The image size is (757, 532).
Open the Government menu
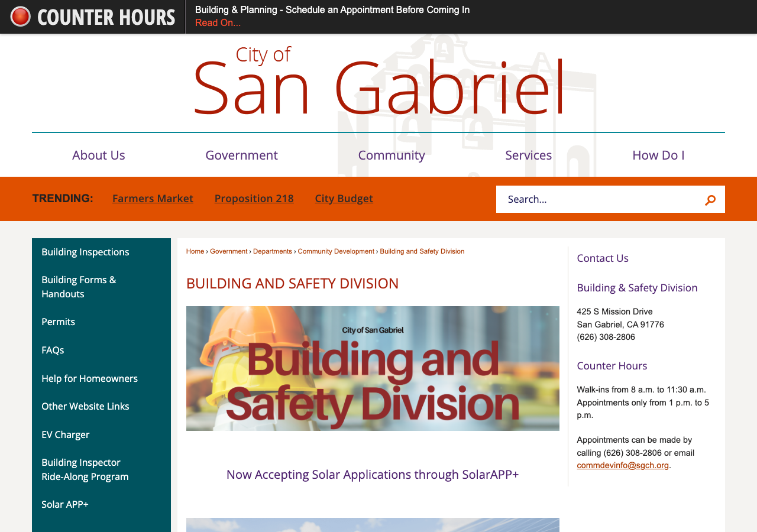241,155
